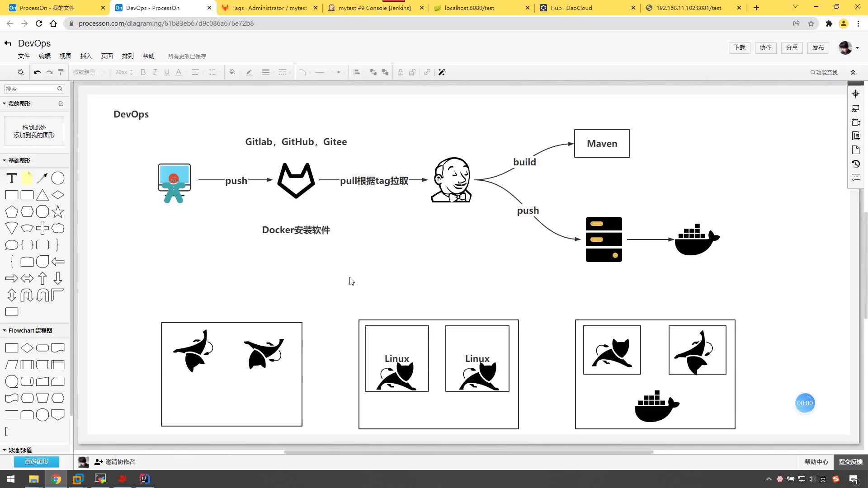Focus the shape search field
This screenshot has width=868, height=488.
35,89
